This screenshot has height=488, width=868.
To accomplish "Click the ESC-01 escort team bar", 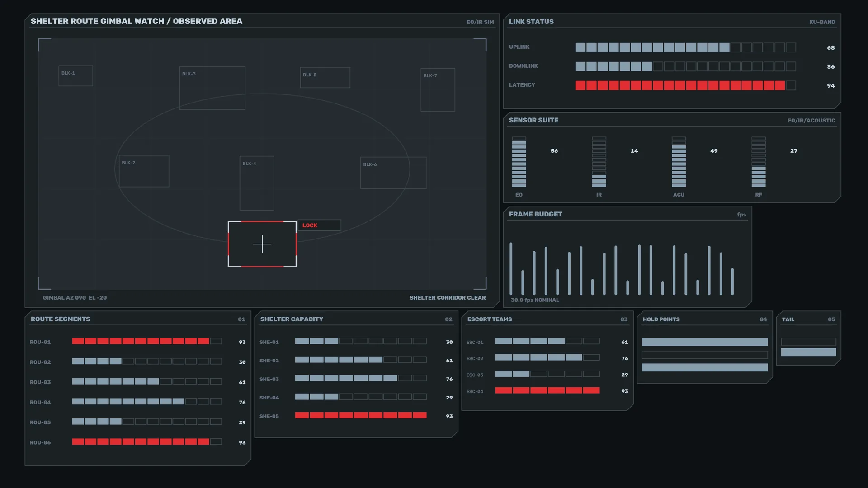I will pos(547,341).
